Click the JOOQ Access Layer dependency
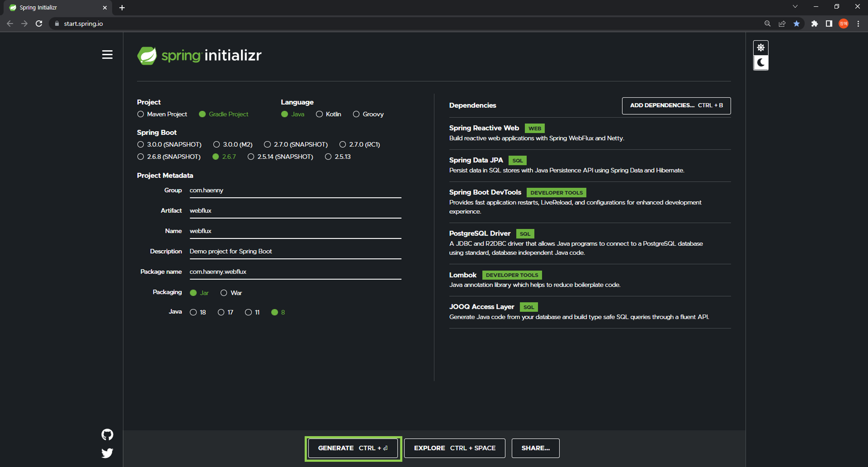868x467 pixels. (x=590, y=312)
